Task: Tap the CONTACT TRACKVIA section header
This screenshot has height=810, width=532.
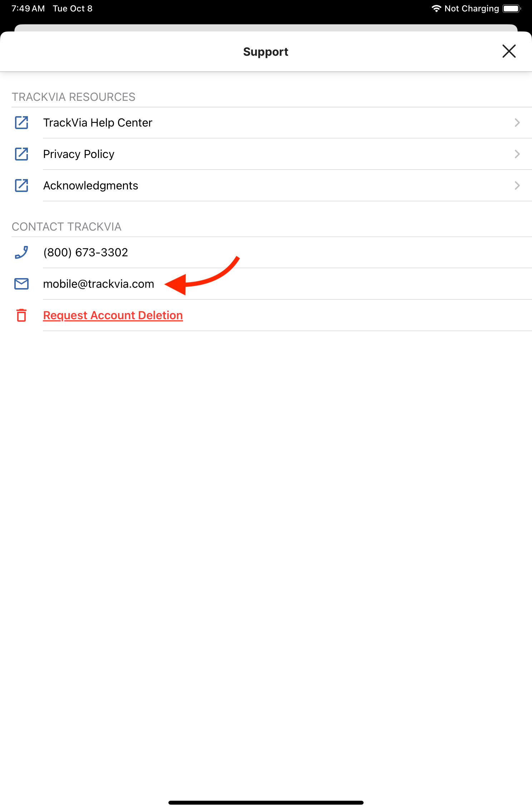Action: 66,227
